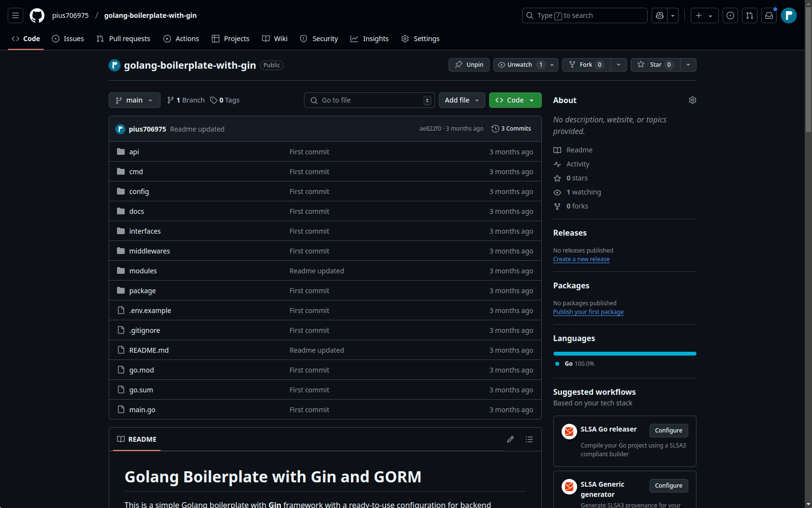Open the .env.example file
The width and height of the screenshot is (812, 508).
[x=150, y=311]
